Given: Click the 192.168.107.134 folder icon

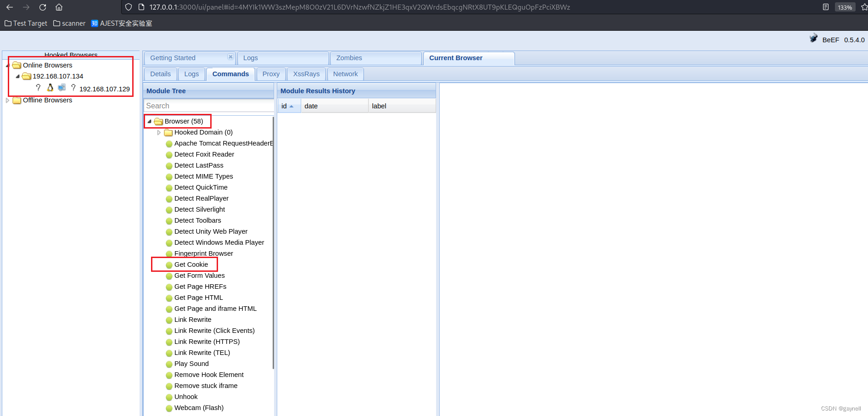Looking at the screenshot, I should click(27, 76).
